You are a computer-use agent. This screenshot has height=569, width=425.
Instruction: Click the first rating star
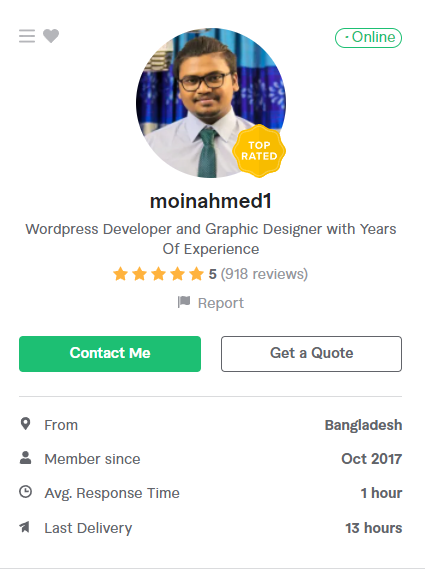point(120,274)
